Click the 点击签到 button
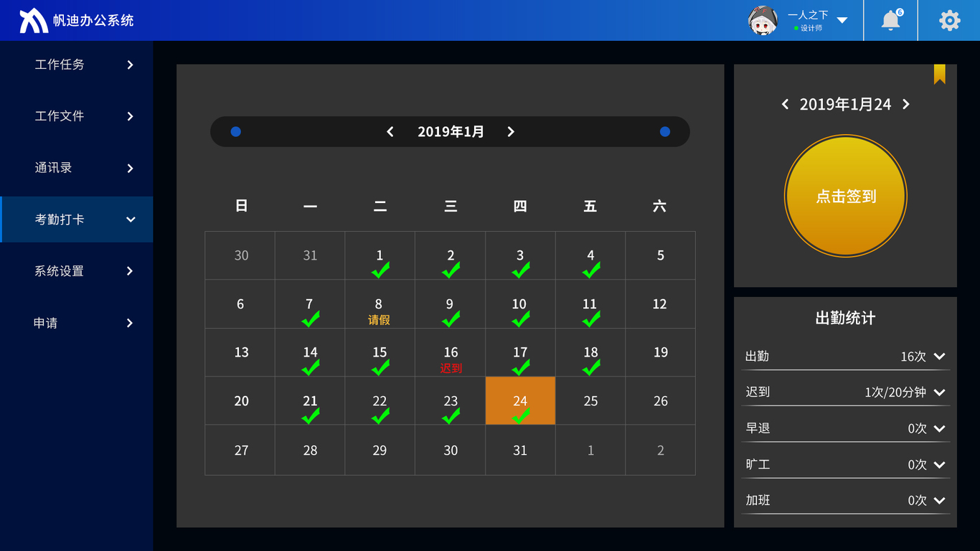Image resolution: width=980 pixels, height=551 pixels. coord(846,197)
